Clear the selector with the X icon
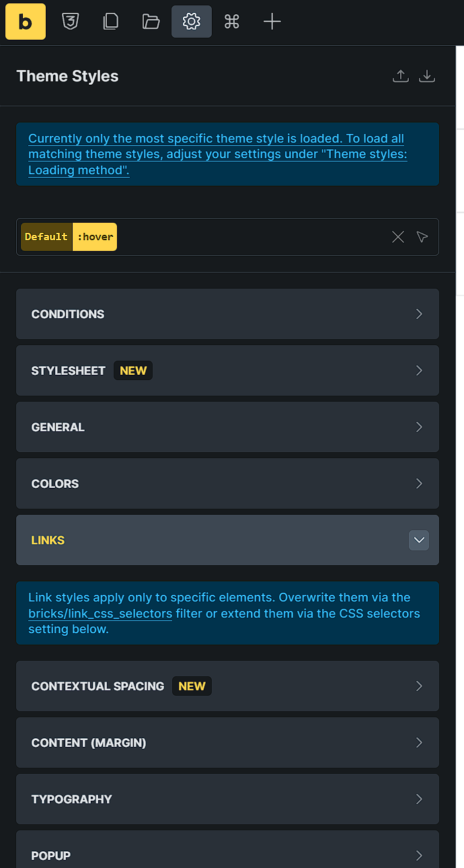The width and height of the screenshot is (464, 868). (398, 237)
